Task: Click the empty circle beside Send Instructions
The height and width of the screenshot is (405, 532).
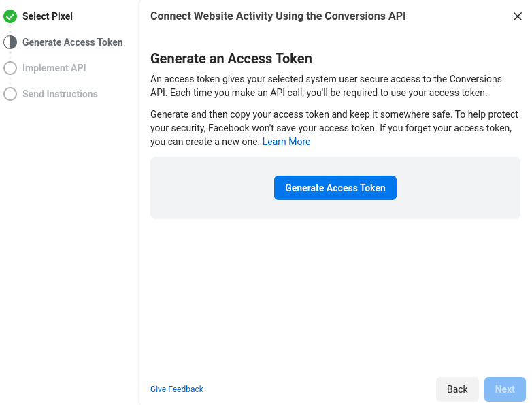Action: click(10, 94)
